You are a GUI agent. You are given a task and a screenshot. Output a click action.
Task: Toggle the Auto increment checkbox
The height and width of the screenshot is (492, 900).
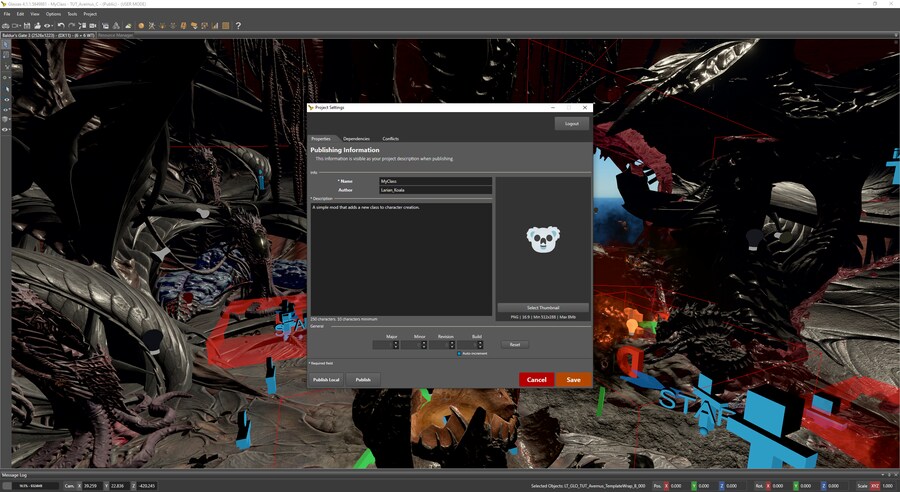[459, 353]
